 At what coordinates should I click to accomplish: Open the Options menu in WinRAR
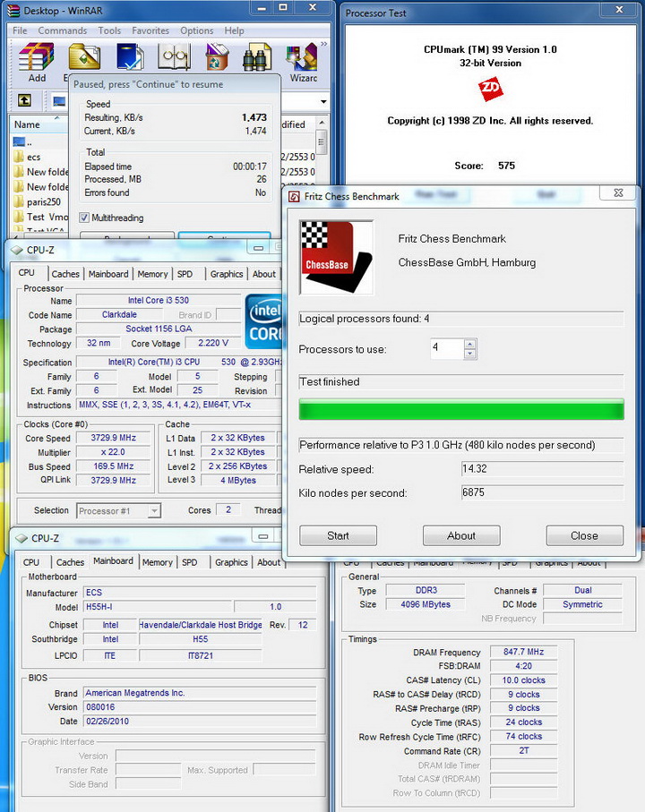(x=196, y=30)
